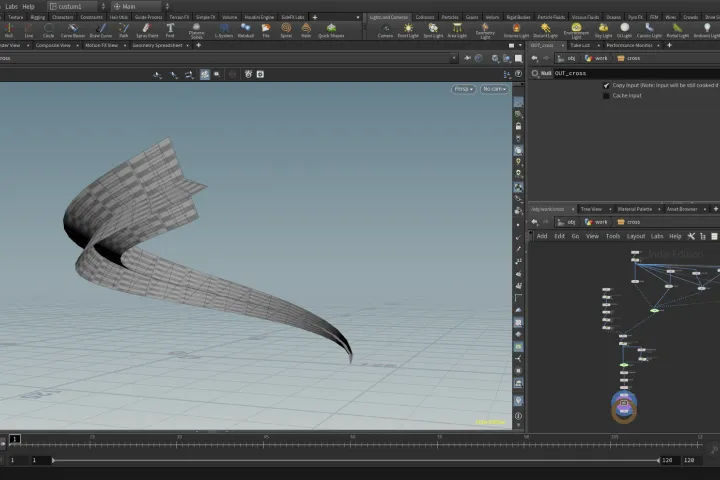Toggle the viewport lock icon in display sidebar

518,126
